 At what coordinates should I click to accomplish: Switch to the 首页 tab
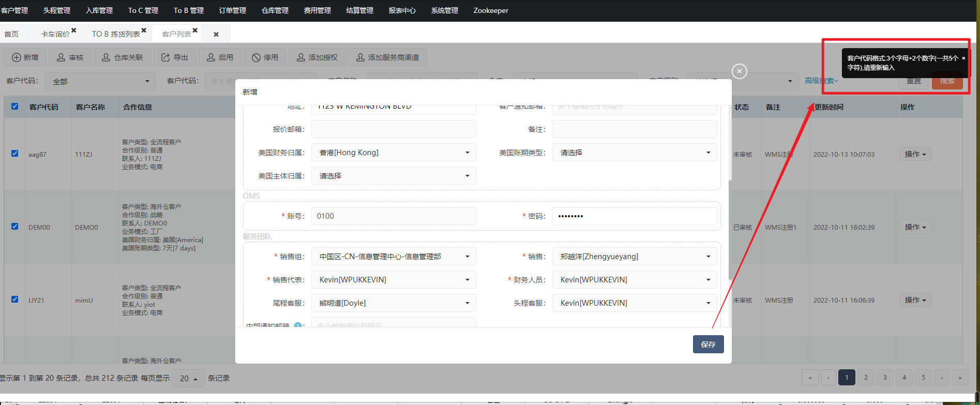pos(11,34)
